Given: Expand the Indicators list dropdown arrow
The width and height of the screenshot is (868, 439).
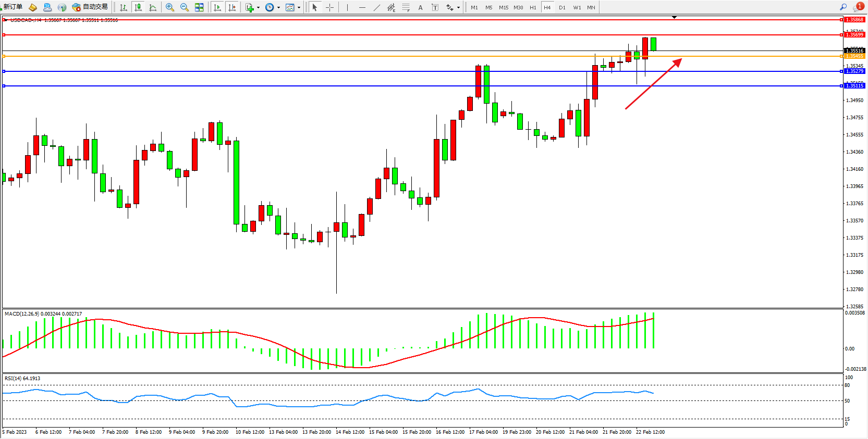Looking at the screenshot, I should [258, 7].
